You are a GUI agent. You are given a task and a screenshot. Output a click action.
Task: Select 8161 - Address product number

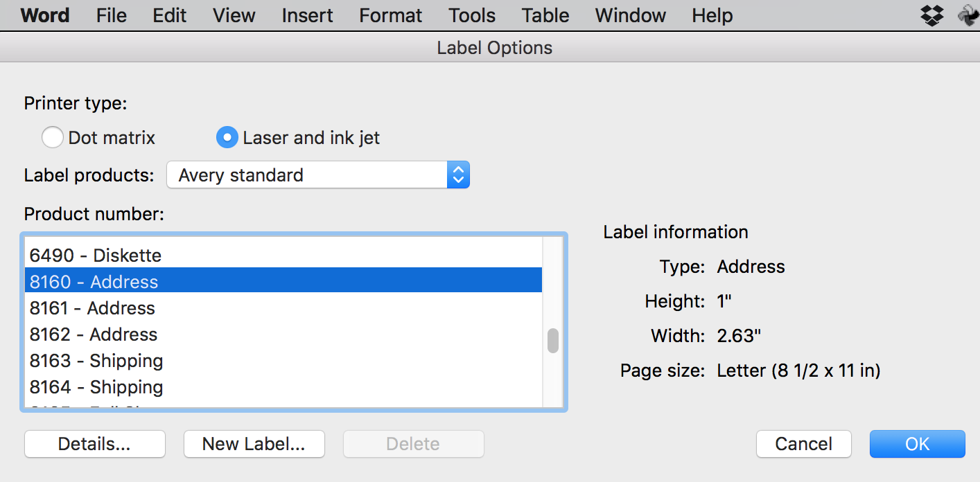click(x=92, y=308)
